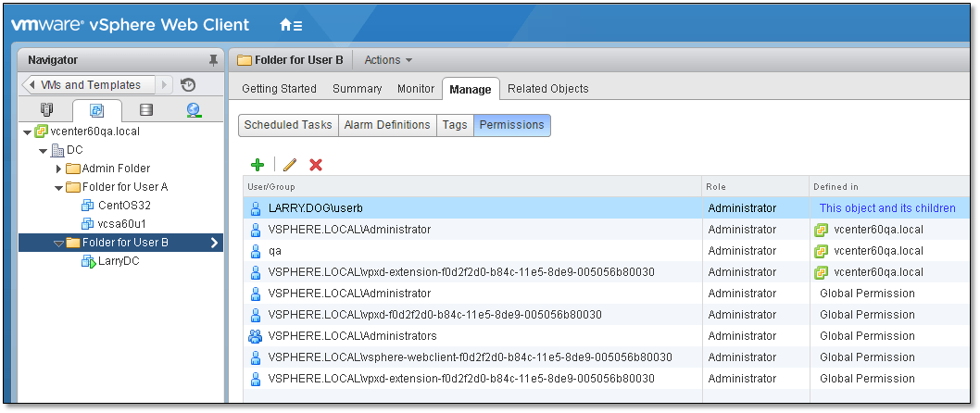Expand the Admin Folder node
Screen dimensions: 980x413
coord(59,169)
